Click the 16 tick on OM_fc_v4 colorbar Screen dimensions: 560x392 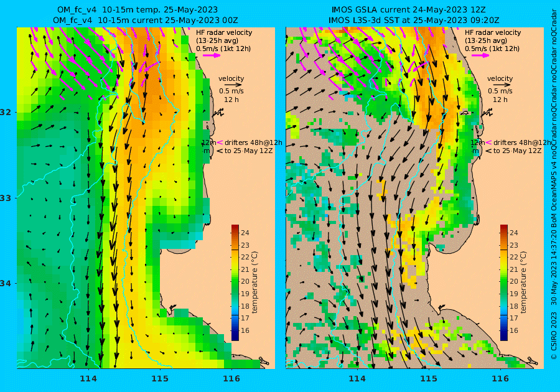[245, 330]
